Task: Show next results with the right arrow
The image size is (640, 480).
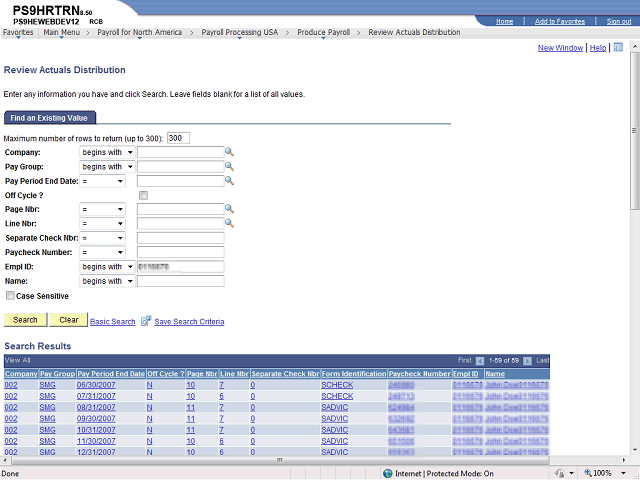Action: [x=527, y=361]
